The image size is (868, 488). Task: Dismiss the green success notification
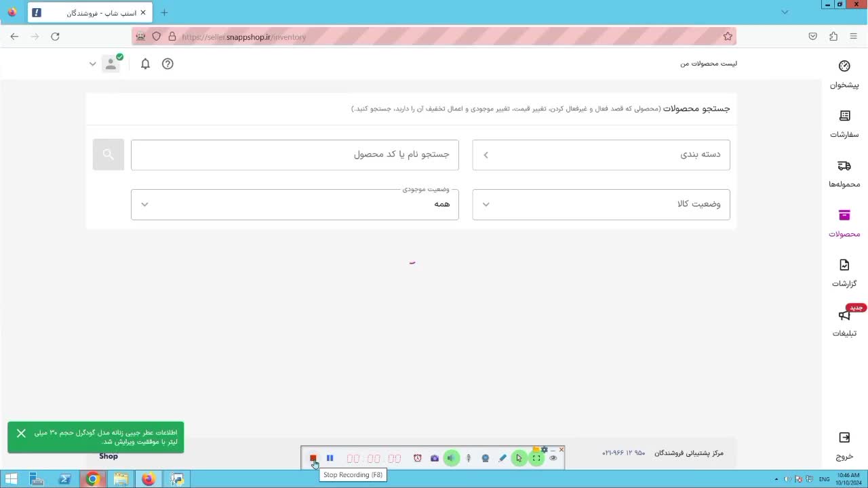(21, 433)
